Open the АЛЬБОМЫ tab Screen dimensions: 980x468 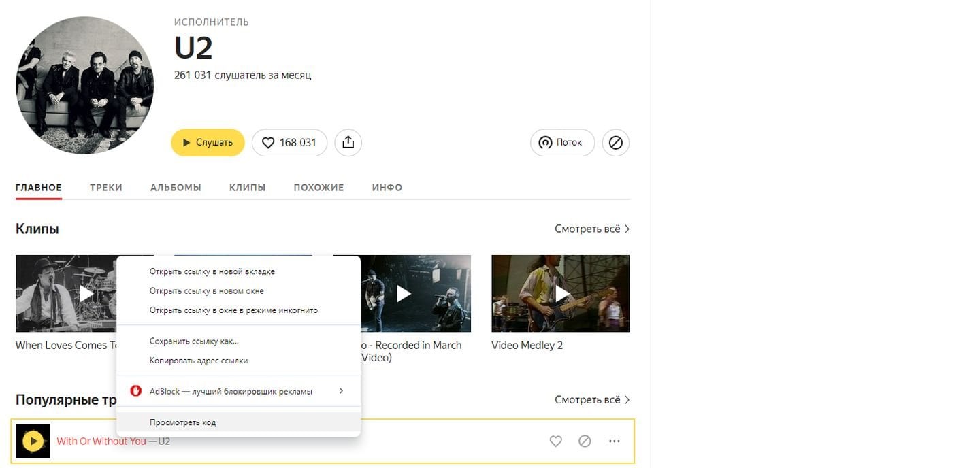pyautogui.click(x=176, y=188)
